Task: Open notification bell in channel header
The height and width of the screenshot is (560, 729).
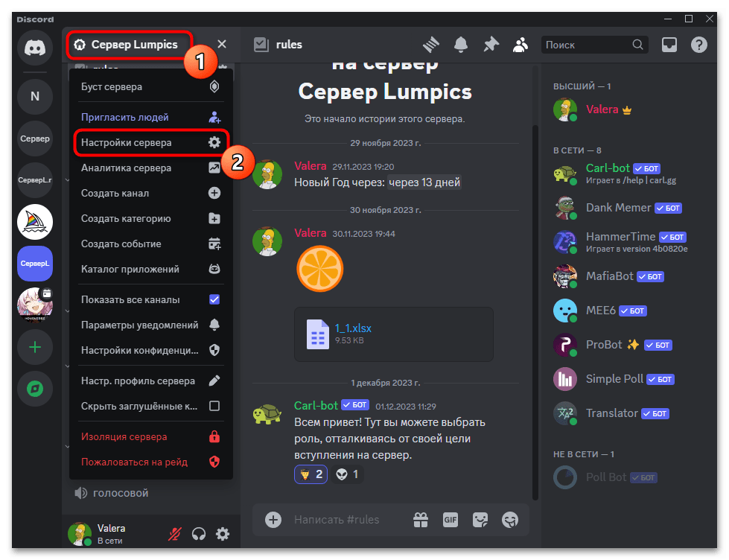Action: coord(461,45)
